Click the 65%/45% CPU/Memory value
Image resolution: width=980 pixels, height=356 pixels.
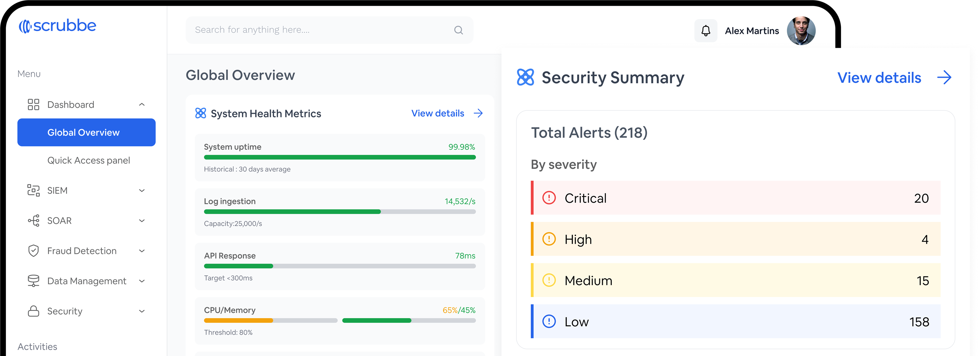coord(459,310)
